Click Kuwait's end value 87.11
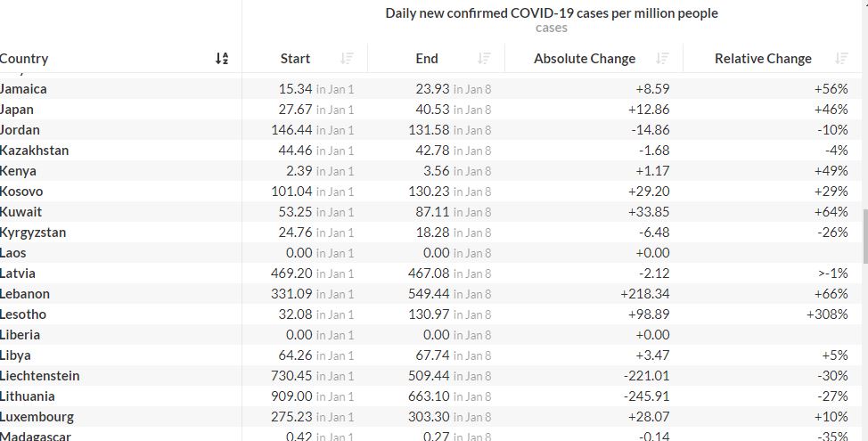 click(x=432, y=211)
